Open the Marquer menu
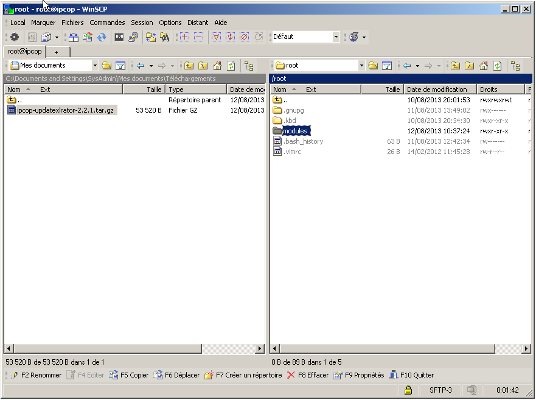Viewport: 536px width, 400px height. click(43, 23)
